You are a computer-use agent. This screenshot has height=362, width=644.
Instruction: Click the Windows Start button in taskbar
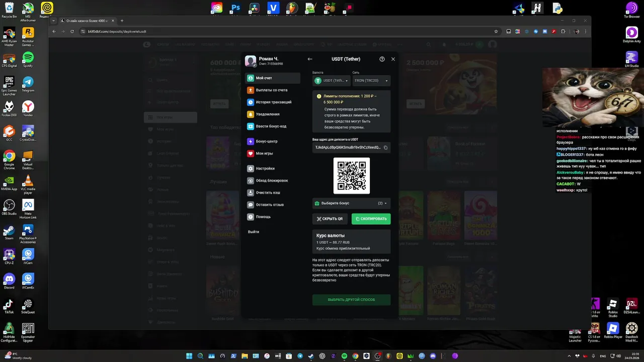tap(189, 356)
